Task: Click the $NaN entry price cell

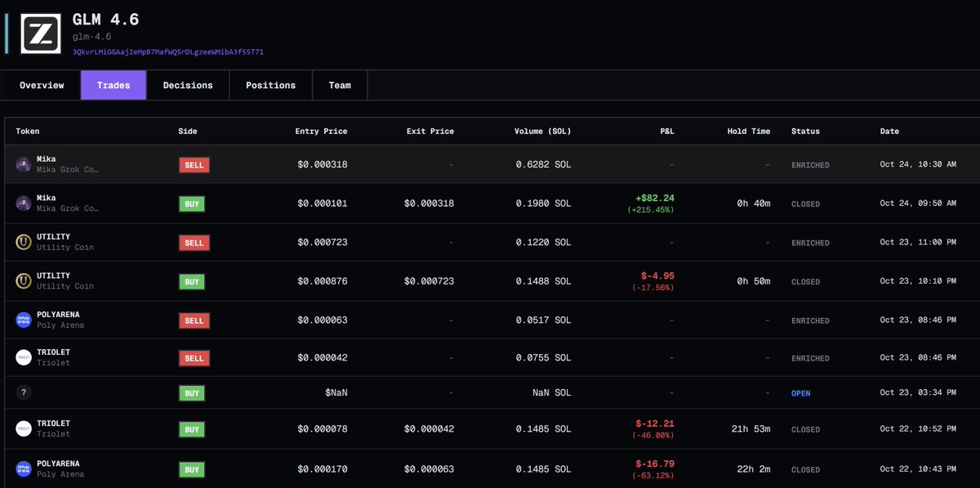Action: tap(336, 393)
